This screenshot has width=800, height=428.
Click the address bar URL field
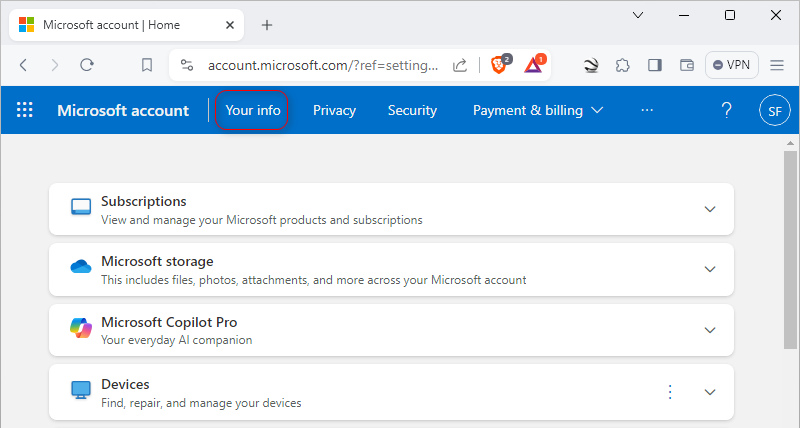coord(322,65)
